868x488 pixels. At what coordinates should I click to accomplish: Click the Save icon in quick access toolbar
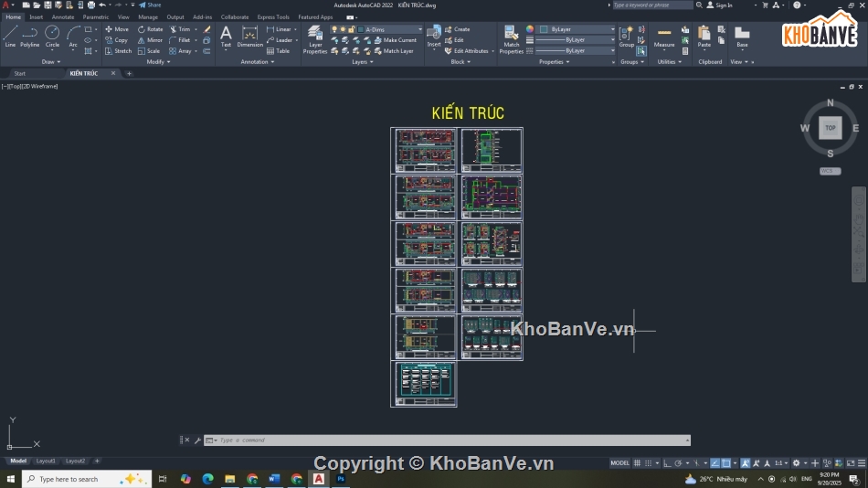[x=48, y=5]
